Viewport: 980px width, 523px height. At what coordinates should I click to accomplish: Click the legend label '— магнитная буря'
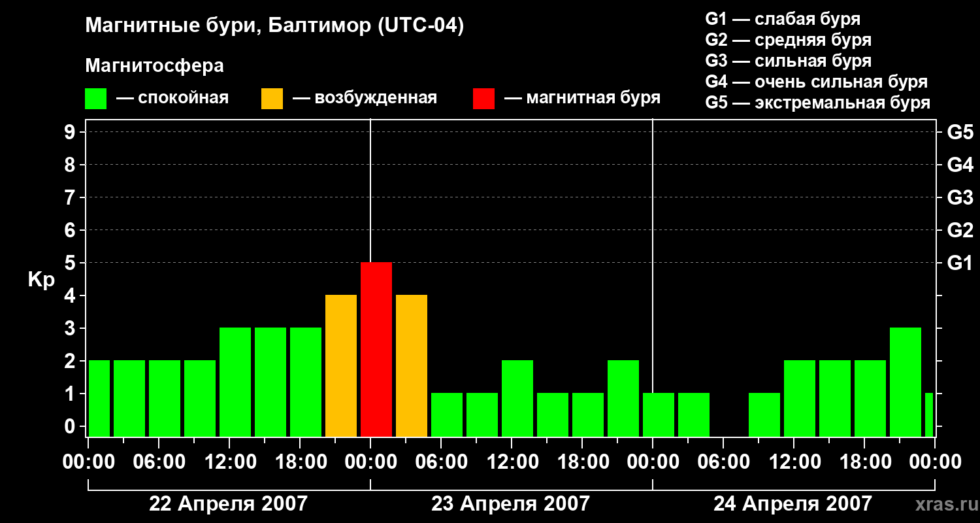tap(583, 98)
